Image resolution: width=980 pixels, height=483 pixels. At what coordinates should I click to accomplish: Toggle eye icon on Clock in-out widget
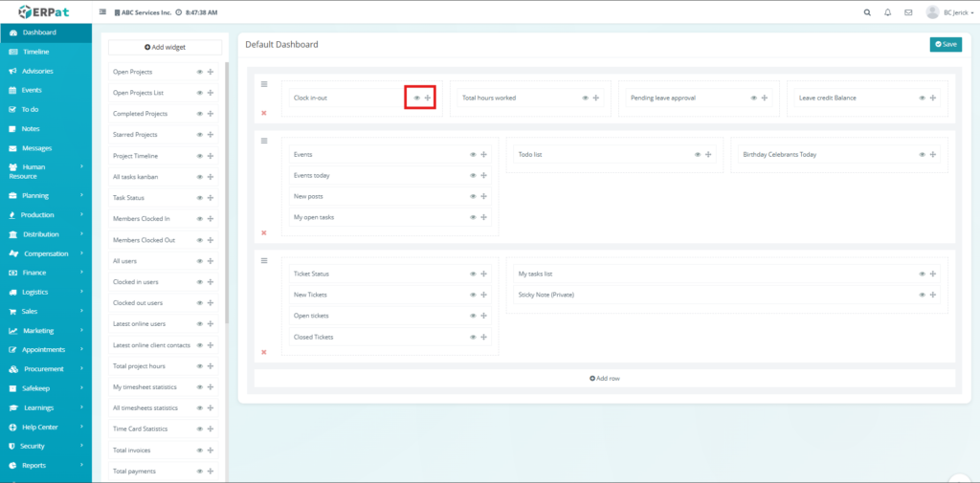(x=416, y=98)
